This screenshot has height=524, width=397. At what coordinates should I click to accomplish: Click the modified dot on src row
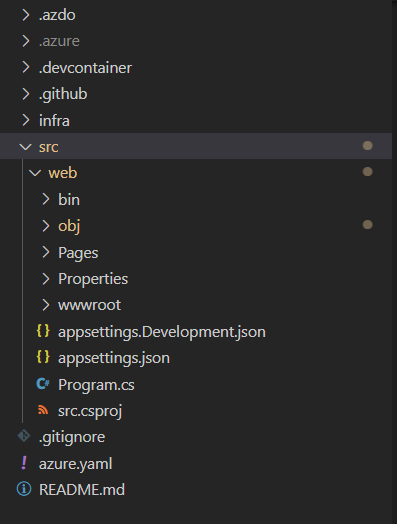[368, 146]
